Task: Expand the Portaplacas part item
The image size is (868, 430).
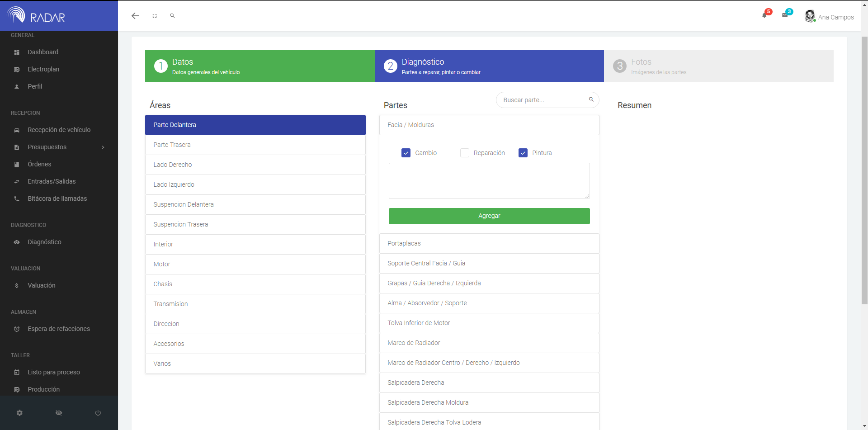Action: (x=489, y=243)
